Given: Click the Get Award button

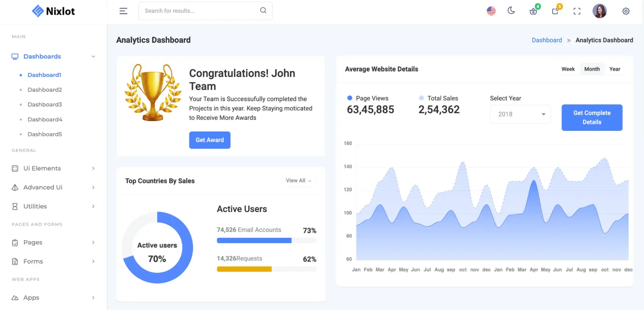Looking at the screenshot, I should coord(210,140).
